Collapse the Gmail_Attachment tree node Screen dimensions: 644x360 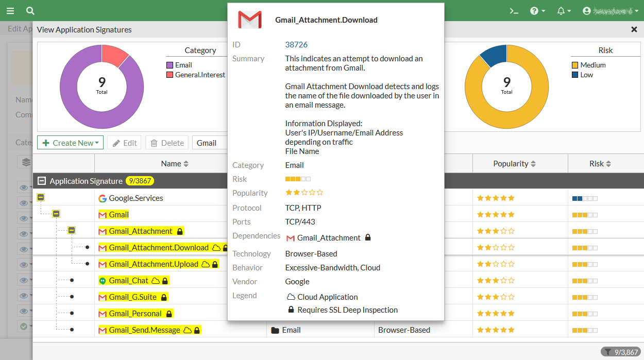tap(72, 230)
